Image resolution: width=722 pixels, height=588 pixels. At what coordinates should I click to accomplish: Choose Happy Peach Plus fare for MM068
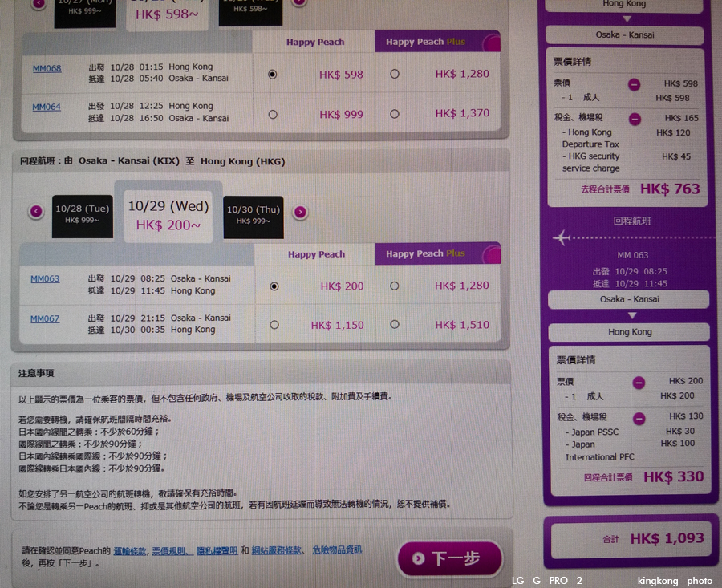click(x=395, y=74)
